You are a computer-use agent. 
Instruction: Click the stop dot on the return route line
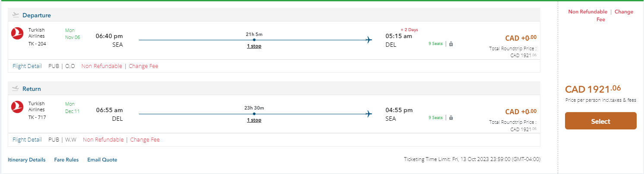click(x=254, y=114)
